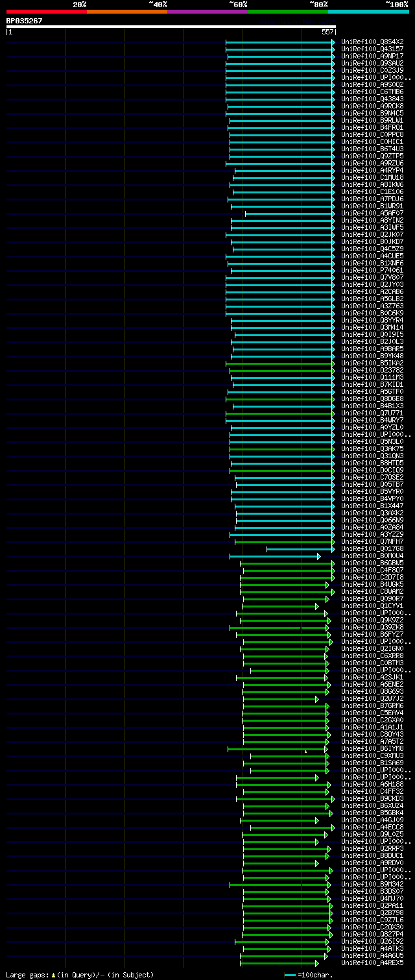Select the UniRef100_B0M0U4 label

(x=372, y=556)
